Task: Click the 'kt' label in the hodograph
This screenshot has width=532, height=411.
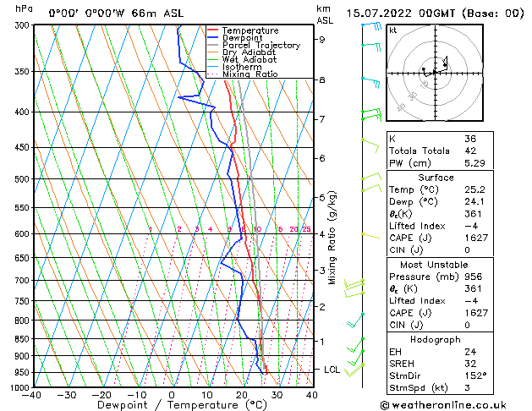Action: [x=393, y=30]
